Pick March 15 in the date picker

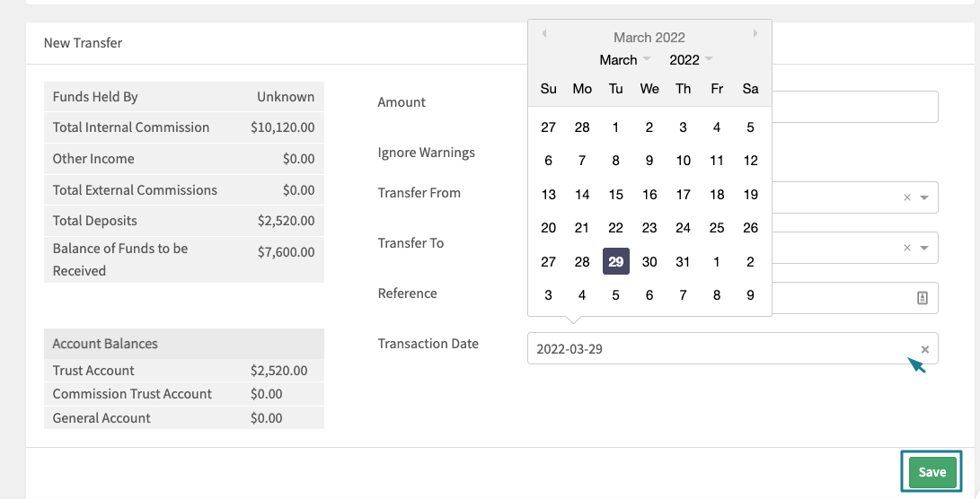click(x=615, y=195)
